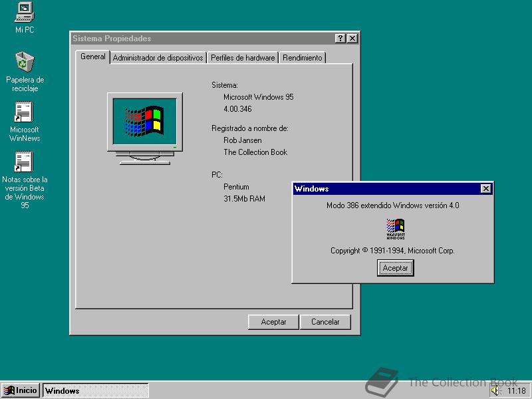Viewport: 532px width, 399px height.
Task: Click the Rob Jansen registered name
Action: coord(242,140)
